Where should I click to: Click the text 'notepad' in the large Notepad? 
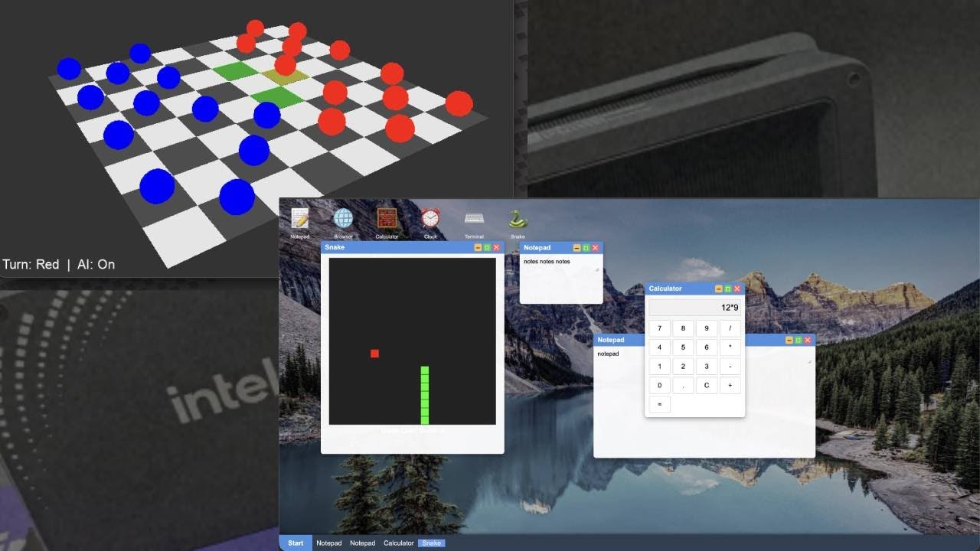[x=608, y=354]
